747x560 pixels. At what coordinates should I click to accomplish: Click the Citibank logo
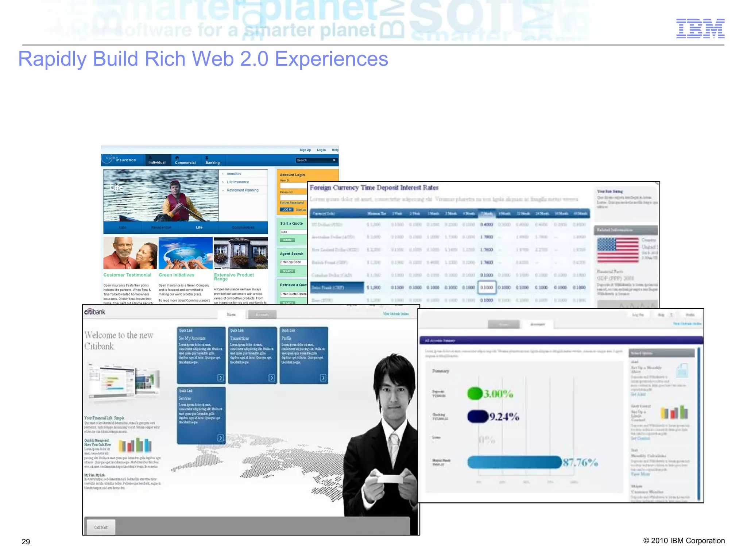tap(94, 312)
